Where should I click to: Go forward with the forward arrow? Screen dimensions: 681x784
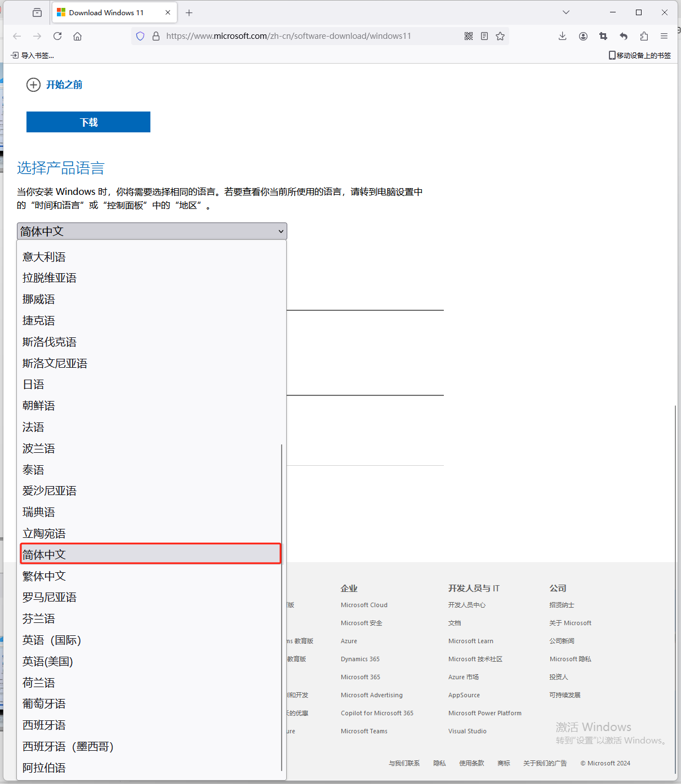[37, 36]
